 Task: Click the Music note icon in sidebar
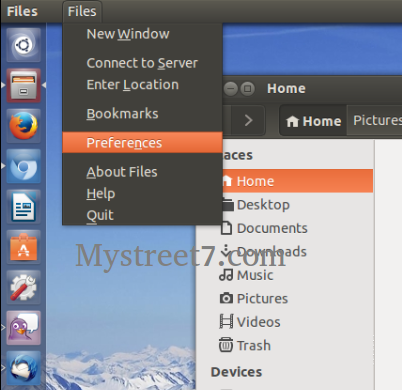tap(226, 275)
